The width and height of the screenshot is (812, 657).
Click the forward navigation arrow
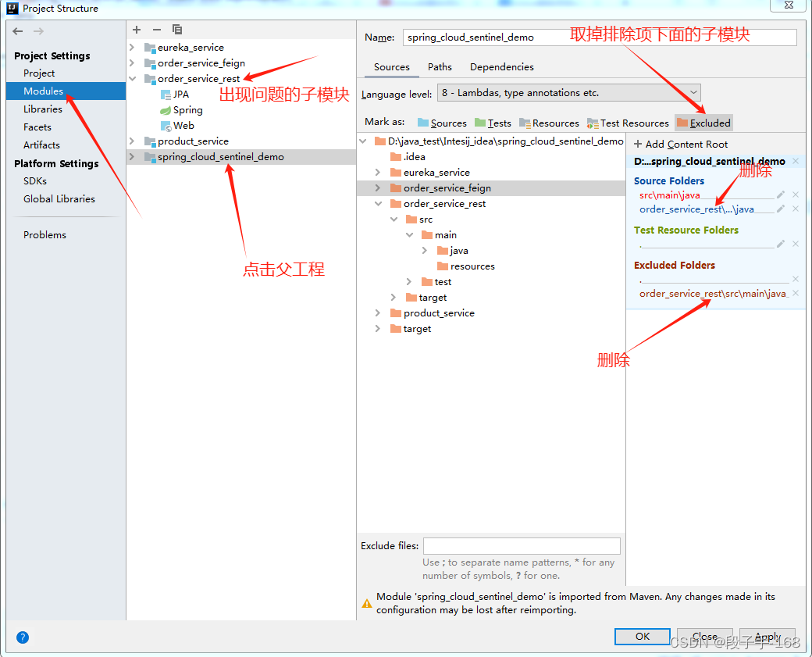pos(38,31)
